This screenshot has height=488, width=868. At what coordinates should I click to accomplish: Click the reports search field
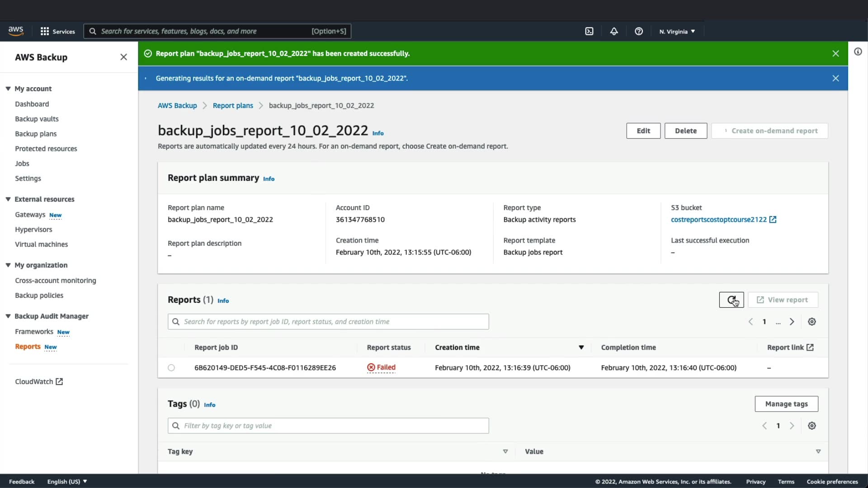point(328,322)
